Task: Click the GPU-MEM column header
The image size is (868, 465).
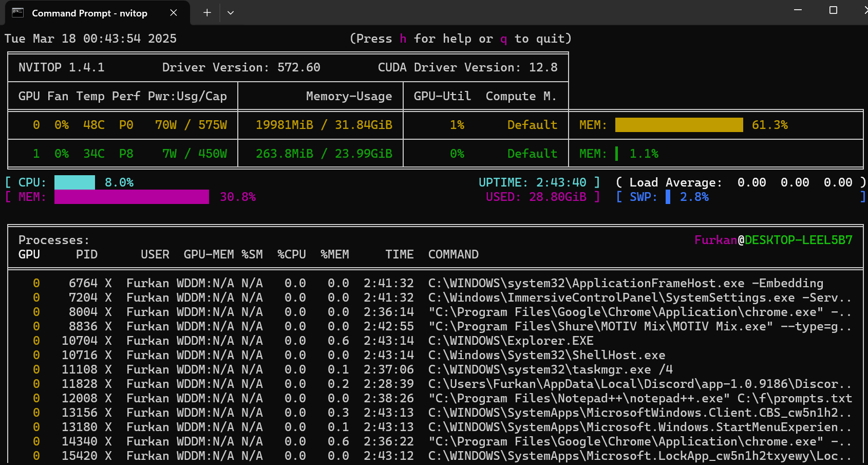Action: 209,254
